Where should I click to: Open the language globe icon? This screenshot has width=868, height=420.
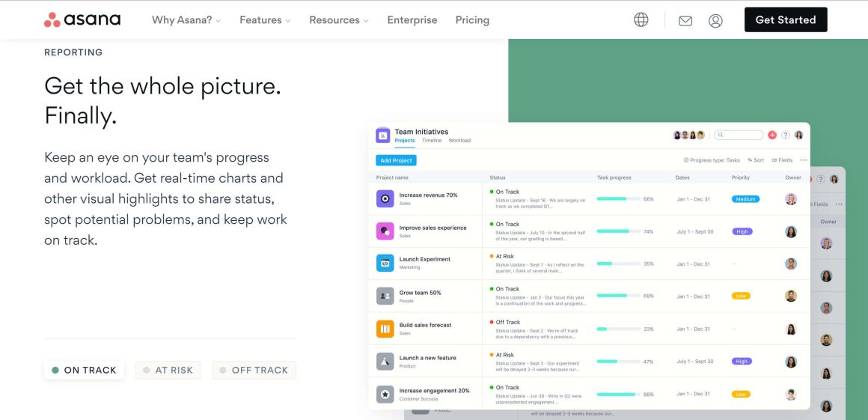[641, 19]
